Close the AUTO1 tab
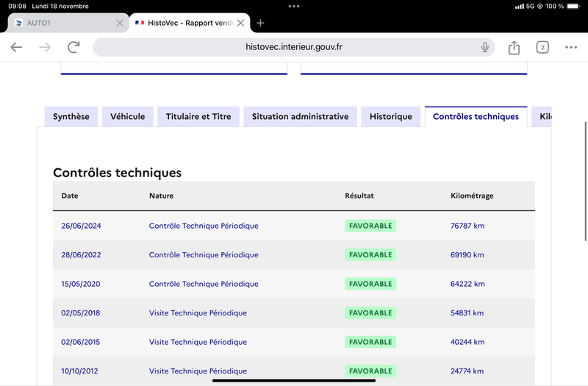The width and height of the screenshot is (588, 386). [x=120, y=23]
